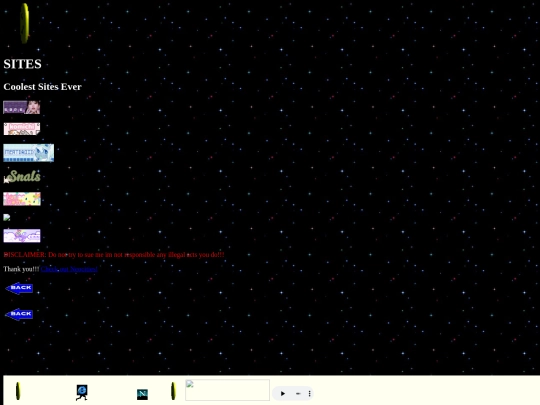Click the audio player's progress bar
The image size is (540, 405).
tap(298, 393)
